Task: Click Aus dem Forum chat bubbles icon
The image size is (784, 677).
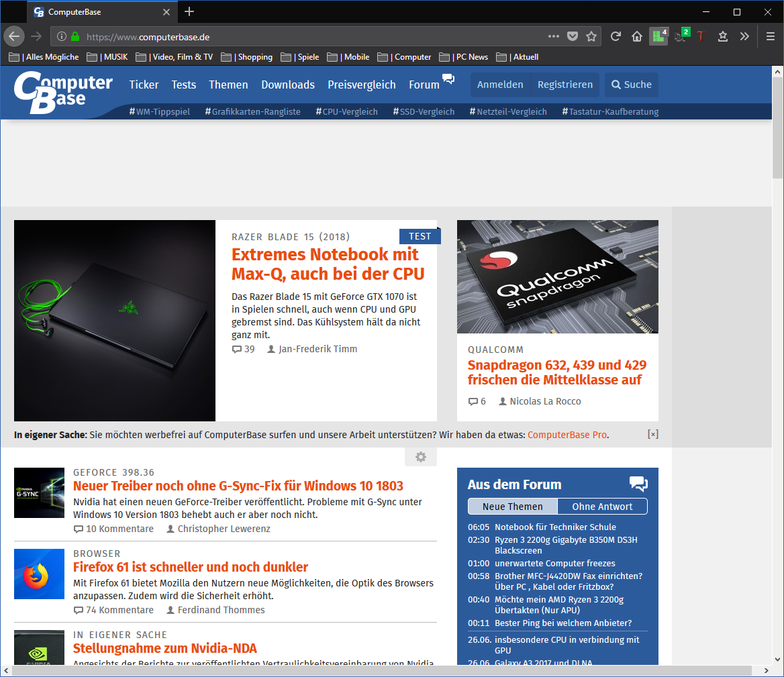Action: (x=638, y=484)
